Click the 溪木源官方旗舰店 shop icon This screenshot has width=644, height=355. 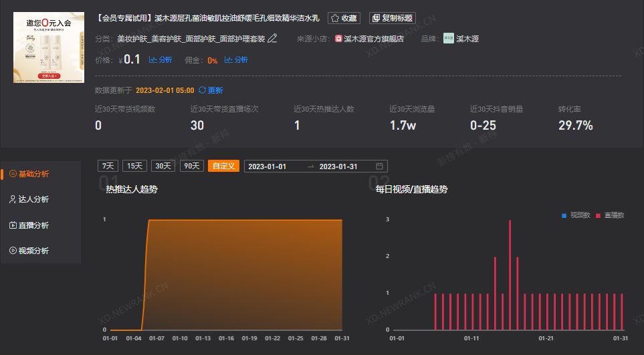(x=339, y=39)
